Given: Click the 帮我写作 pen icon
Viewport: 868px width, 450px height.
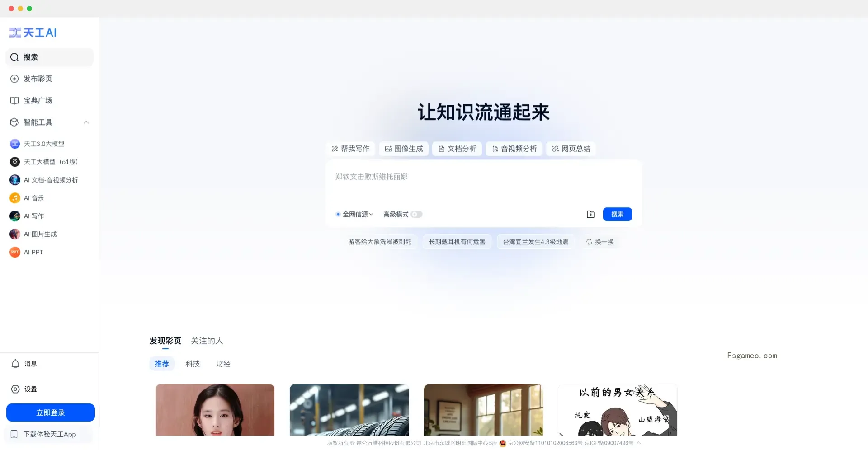Looking at the screenshot, I should [335, 149].
